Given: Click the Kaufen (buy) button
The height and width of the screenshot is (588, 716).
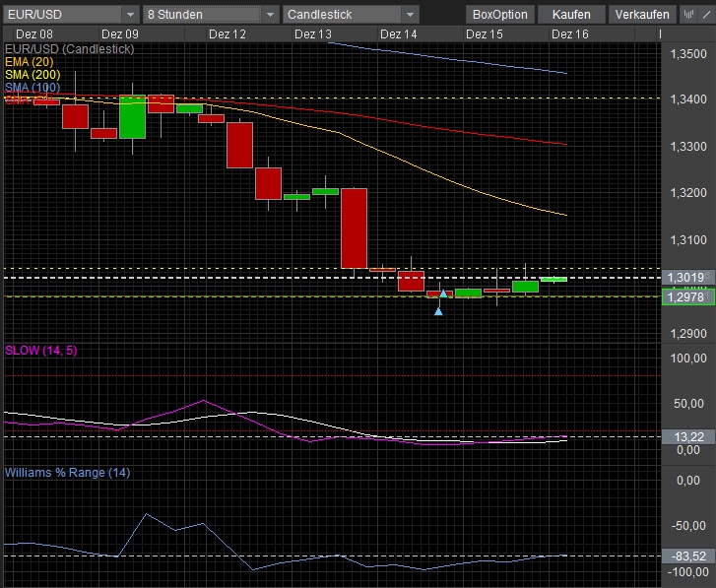Looking at the screenshot, I should [x=571, y=15].
